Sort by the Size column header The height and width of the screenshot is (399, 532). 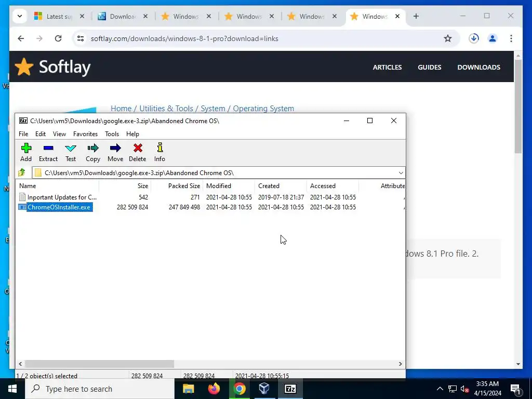(125, 186)
